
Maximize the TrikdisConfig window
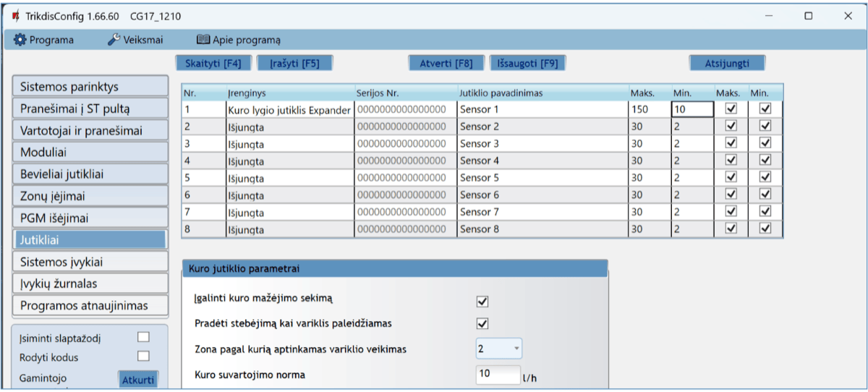pos(809,16)
